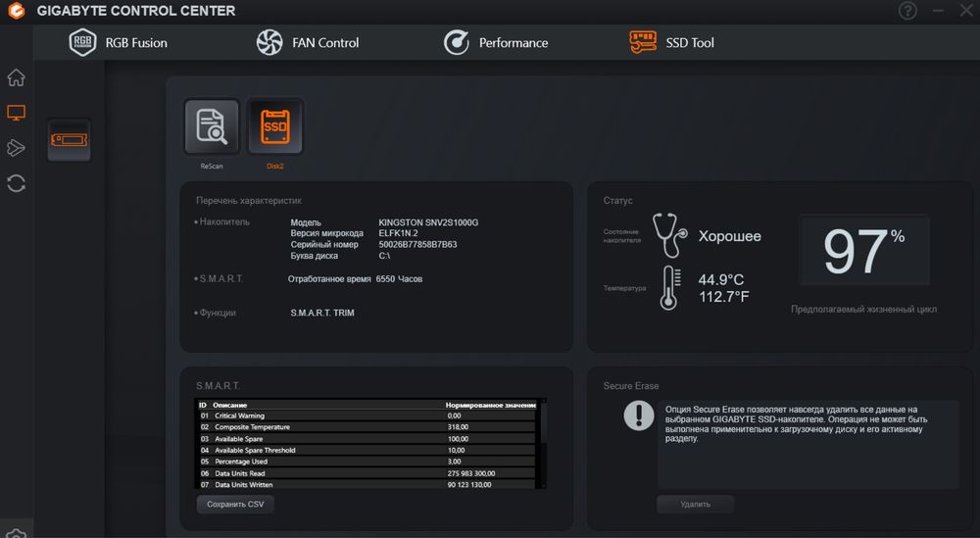Click the 44.9°C temperature reading
Screen dimensions: 980x538
pos(720,279)
